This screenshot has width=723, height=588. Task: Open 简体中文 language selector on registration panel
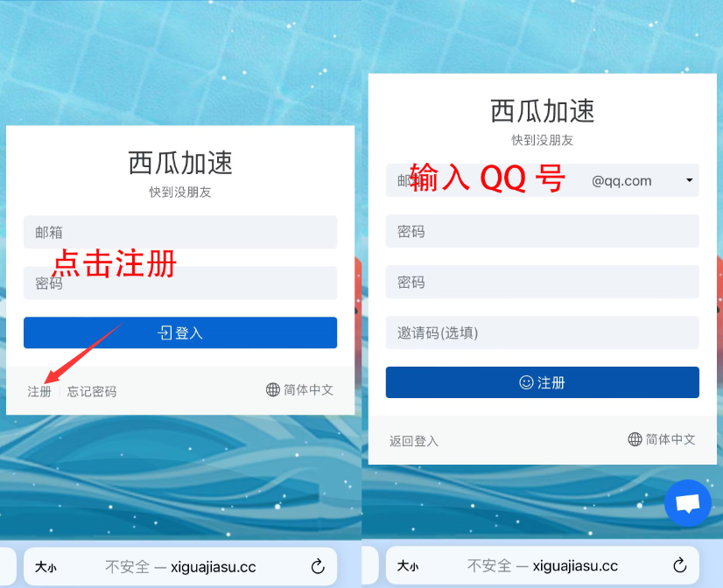[662, 439]
